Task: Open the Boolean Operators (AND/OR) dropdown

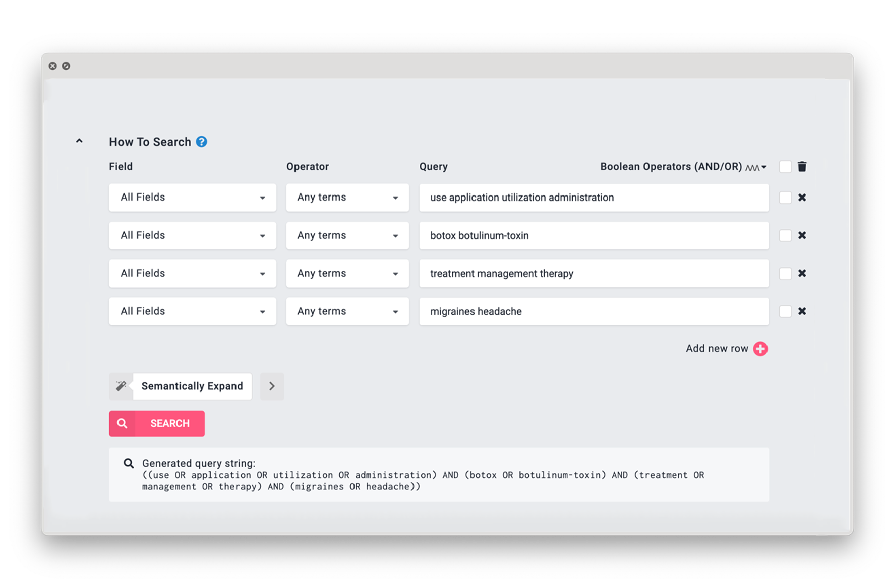Action: [762, 166]
